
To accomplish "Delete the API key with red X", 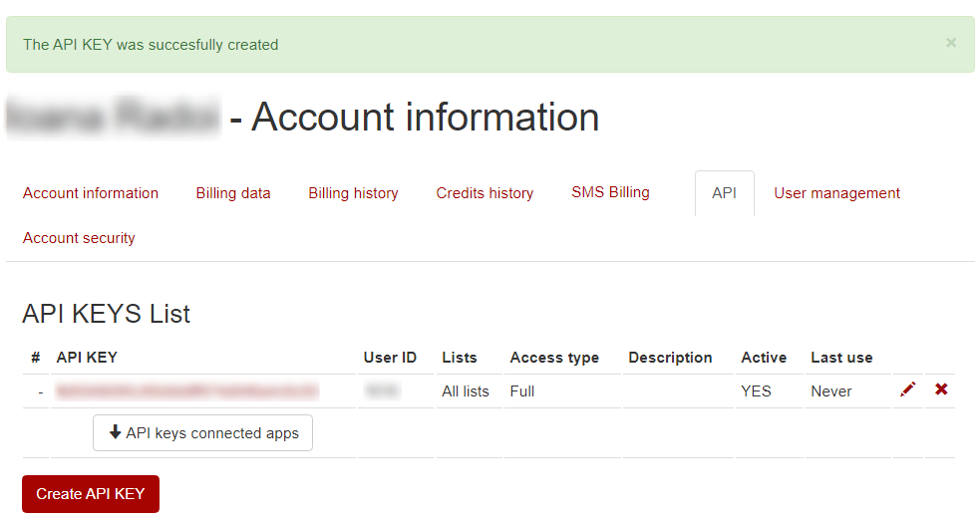I will pyautogui.click(x=941, y=389).
